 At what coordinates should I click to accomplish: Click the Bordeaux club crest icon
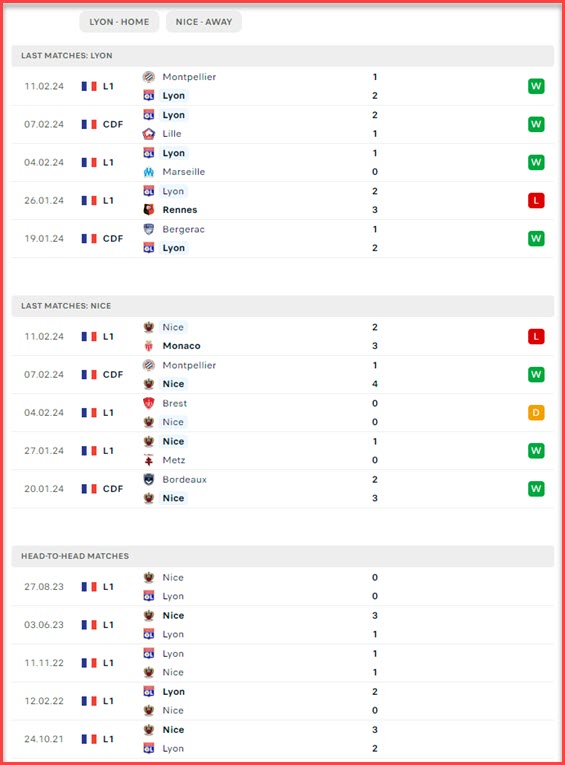tap(149, 480)
